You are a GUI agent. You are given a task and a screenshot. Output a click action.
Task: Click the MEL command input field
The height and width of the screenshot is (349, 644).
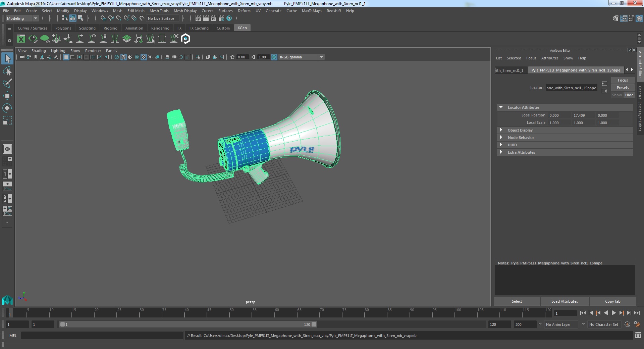[102, 335]
